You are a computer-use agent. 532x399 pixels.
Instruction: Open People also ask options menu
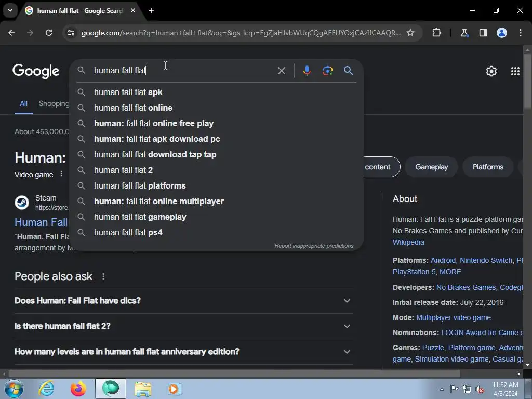[x=103, y=276]
